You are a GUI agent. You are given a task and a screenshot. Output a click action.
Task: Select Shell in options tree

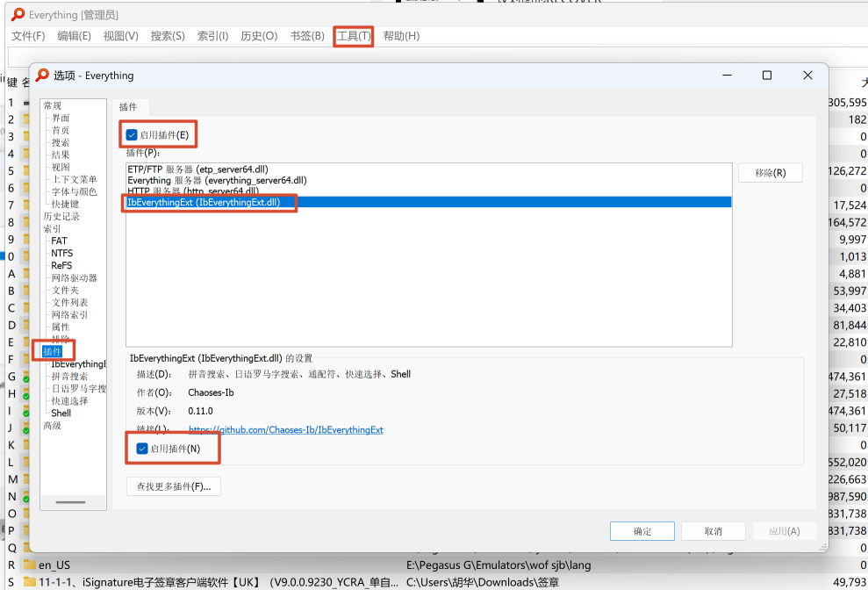tap(61, 414)
